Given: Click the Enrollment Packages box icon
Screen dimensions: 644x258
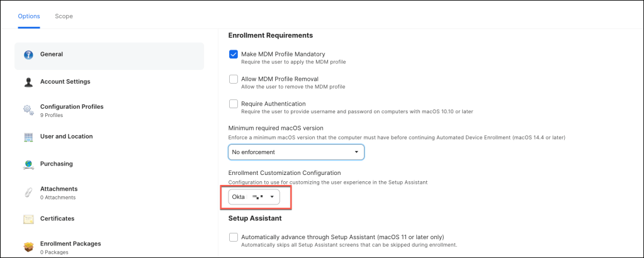Looking at the screenshot, I should pos(28,247).
